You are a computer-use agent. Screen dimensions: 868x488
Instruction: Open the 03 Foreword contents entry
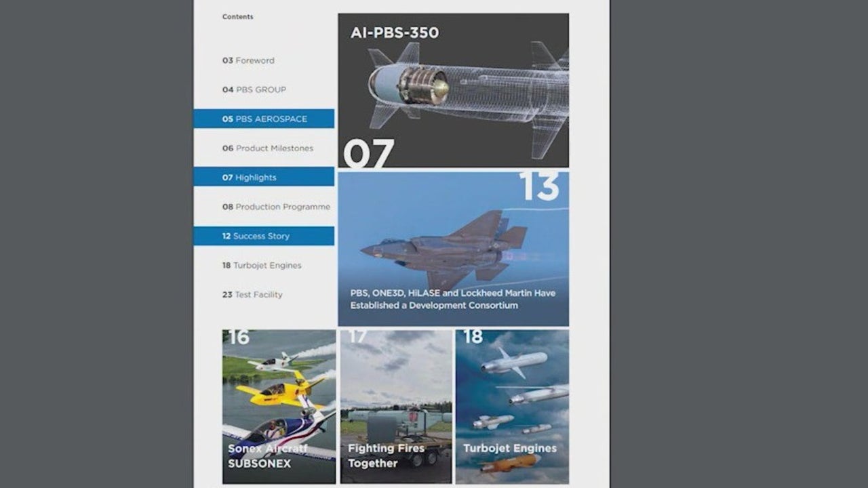click(x=248, y=60)
